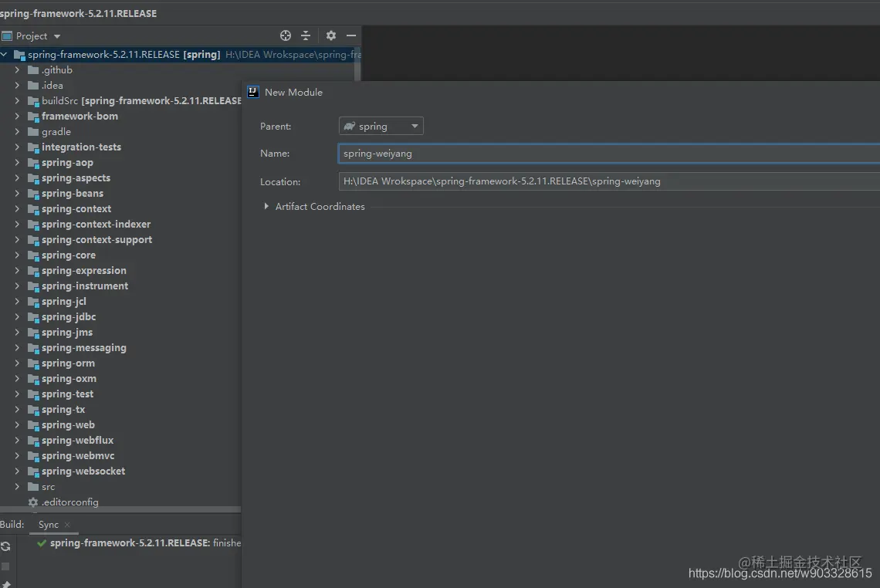This screenshot has height=588, width=880.
Task: Expand the gradle folder arrow
Action: tap(17, 132)
